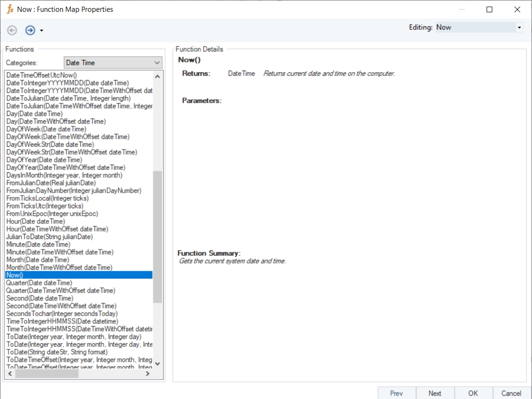Image resolution: width=532 pixels, height=399 pixels.
Task: Choose ToDate(String dateStr, String format)
Action: 57,352
